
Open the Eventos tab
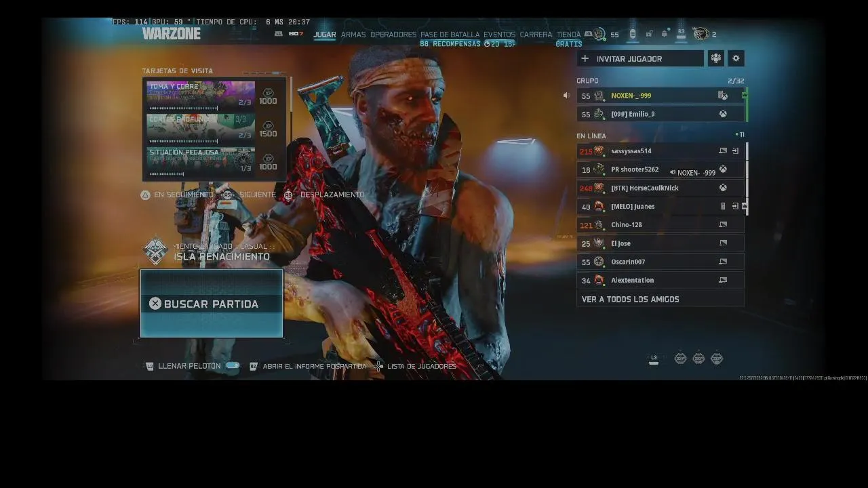pyautogui.click(x=500, y=35)
